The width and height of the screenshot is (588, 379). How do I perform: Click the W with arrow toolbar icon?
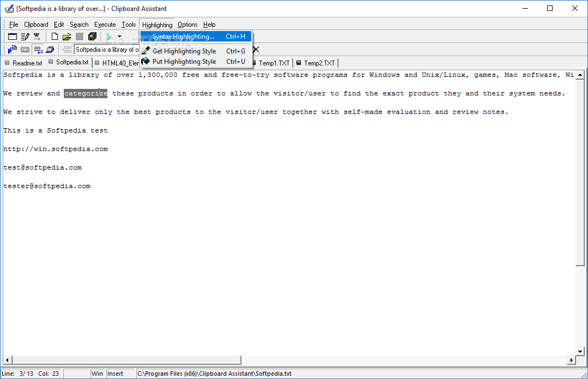tap(37, 37)
